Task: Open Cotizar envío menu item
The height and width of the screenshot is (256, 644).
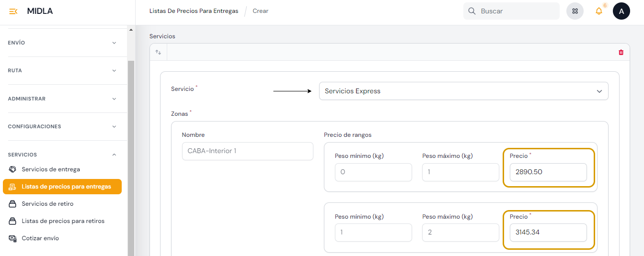Action: click(x=62, y=238)
